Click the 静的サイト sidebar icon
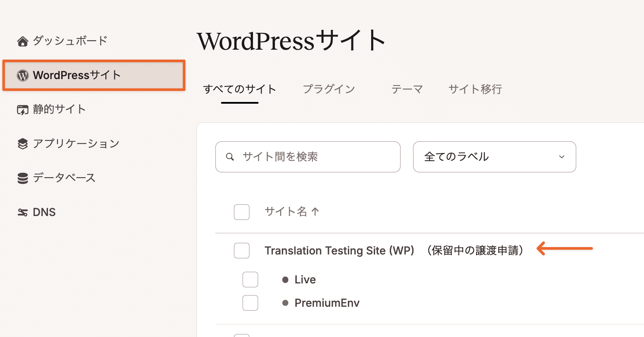This screenshot has width=644, height=337. pos(22,110)
